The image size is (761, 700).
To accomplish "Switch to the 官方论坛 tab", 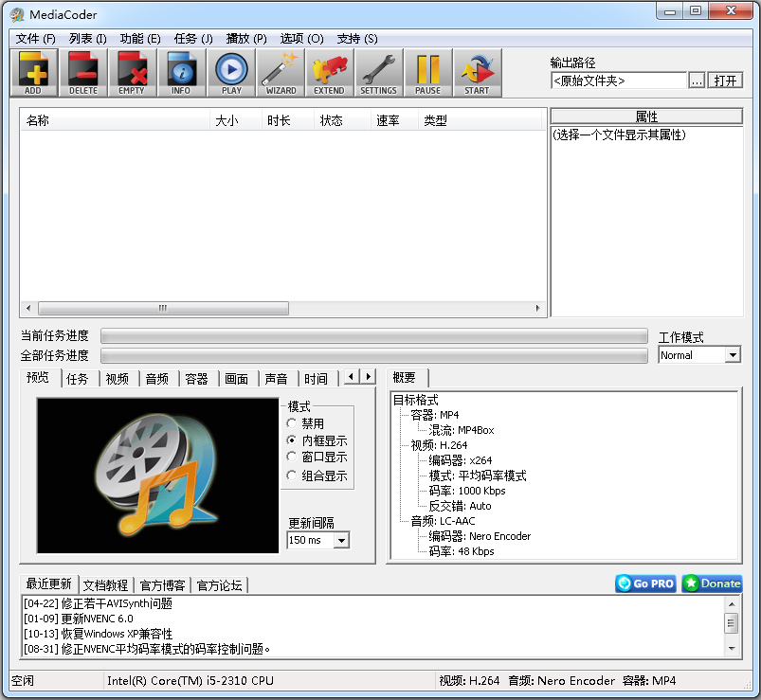I will point(219,585).
